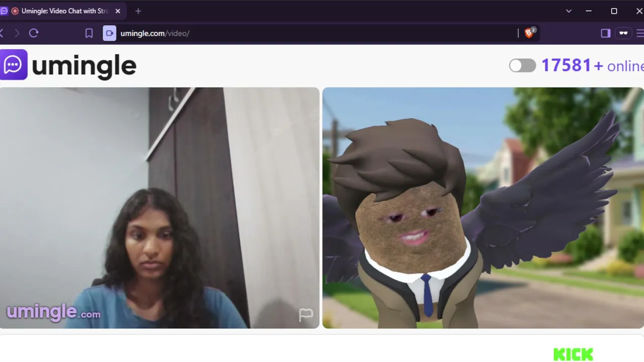
Task: Click the webcam video feed of the woman
Action: click(x=159, y=208)
